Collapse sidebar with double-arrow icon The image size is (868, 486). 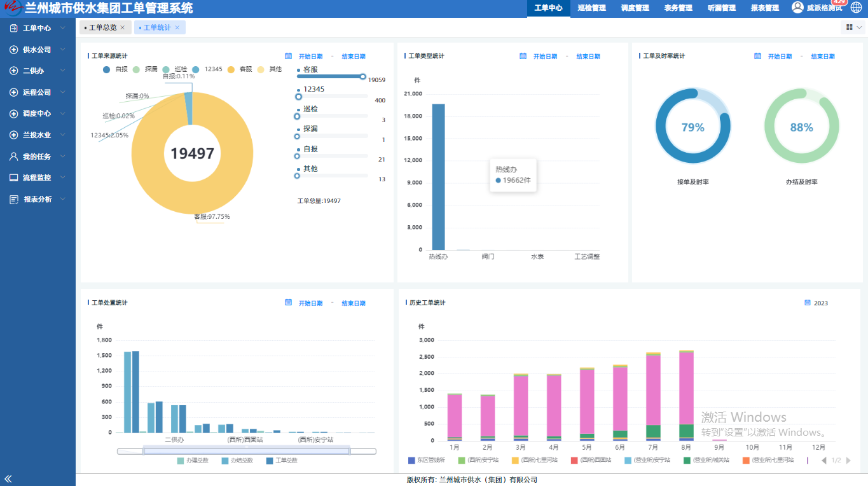pyautogui.click(x=8, y=478)
